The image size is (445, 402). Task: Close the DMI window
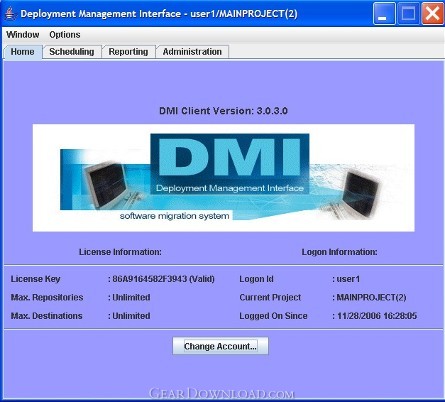(432, 14)
